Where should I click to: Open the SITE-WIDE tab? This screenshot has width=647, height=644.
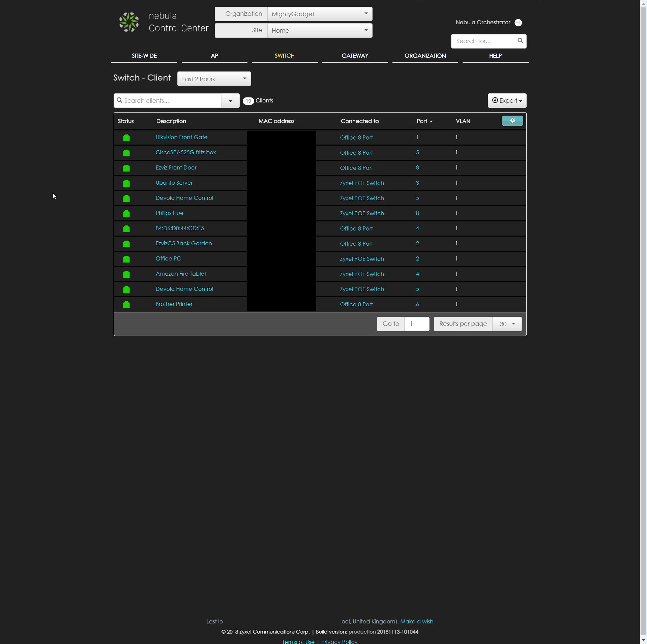coord(144,56)
